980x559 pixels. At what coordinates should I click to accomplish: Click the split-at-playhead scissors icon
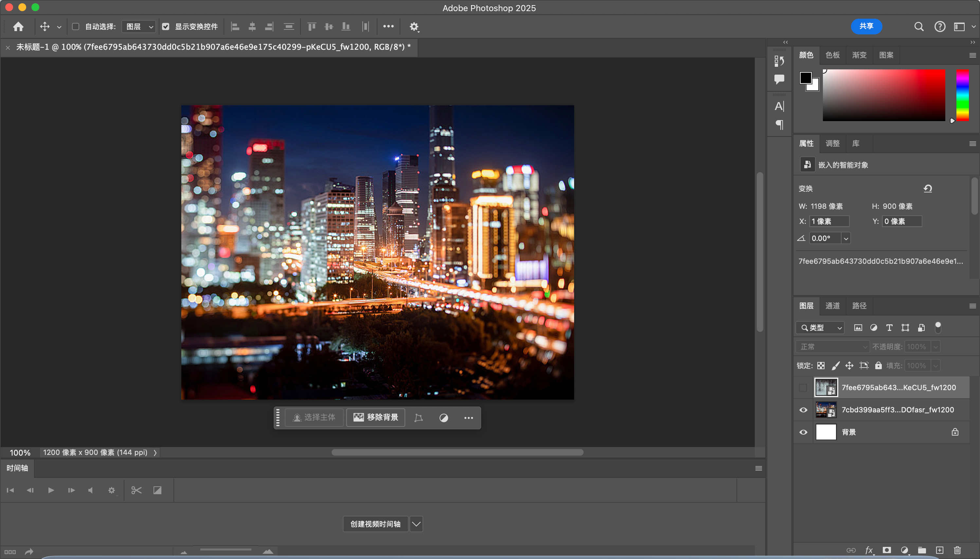(136, 490)
